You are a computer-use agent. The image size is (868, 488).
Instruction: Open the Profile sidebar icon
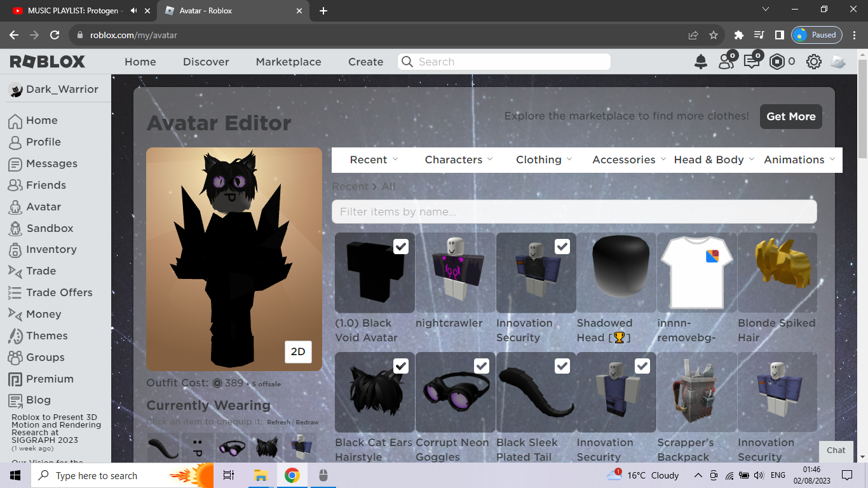[x=15, y=142]
